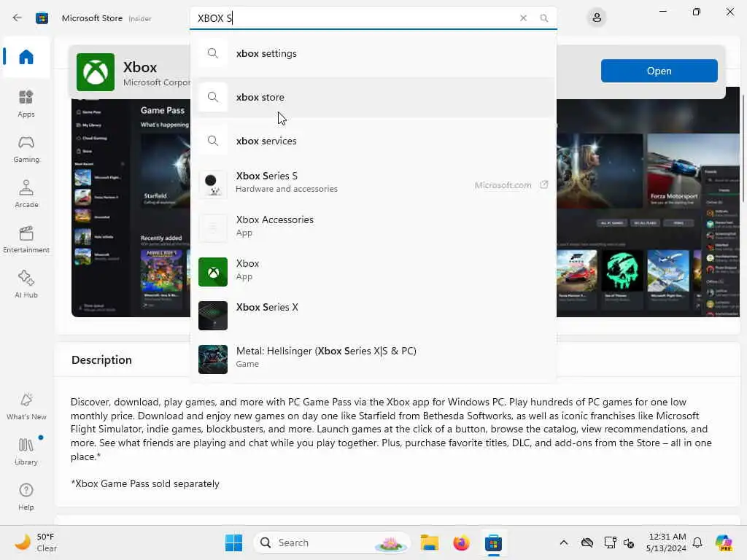Open the network display tray icon
Screen dimensions: 747x560
coord(610,542)
